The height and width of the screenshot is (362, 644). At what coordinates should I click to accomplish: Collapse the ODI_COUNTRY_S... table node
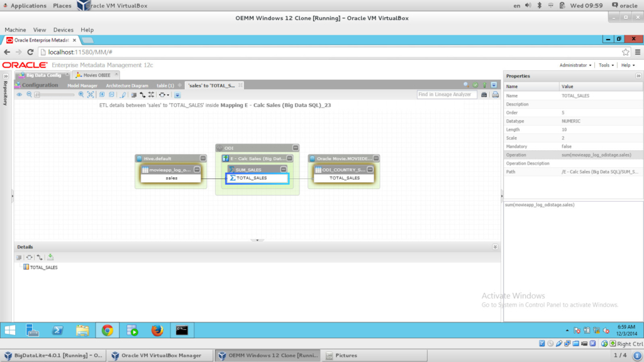point(370,170)
